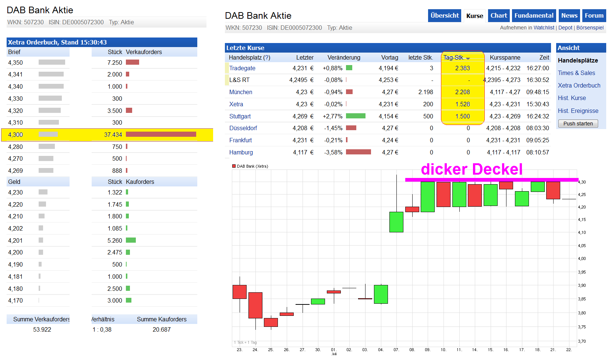Open the Depot link

565,28
